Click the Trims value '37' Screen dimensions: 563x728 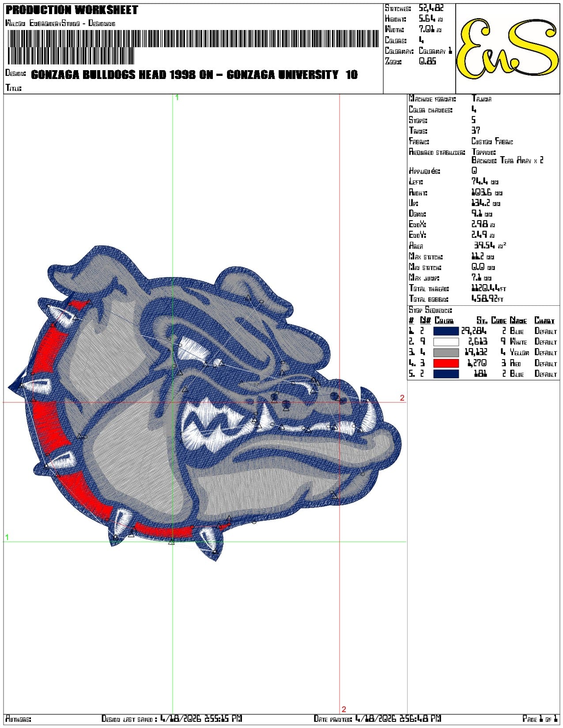476,131
